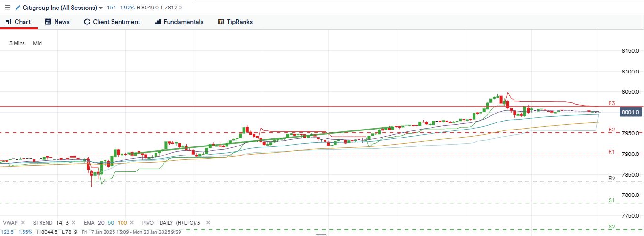Open the News tab

pyautogui.click(x=57, y=22)
